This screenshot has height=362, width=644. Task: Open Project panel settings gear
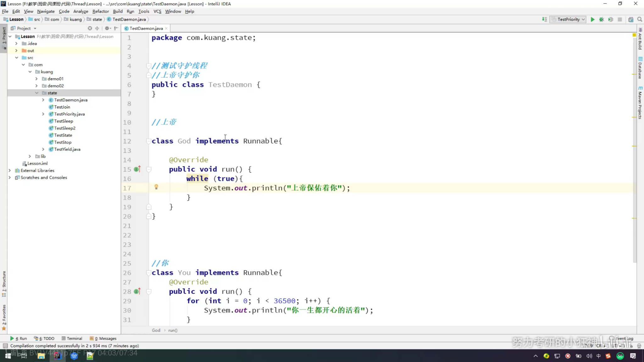tap(108, 28)
